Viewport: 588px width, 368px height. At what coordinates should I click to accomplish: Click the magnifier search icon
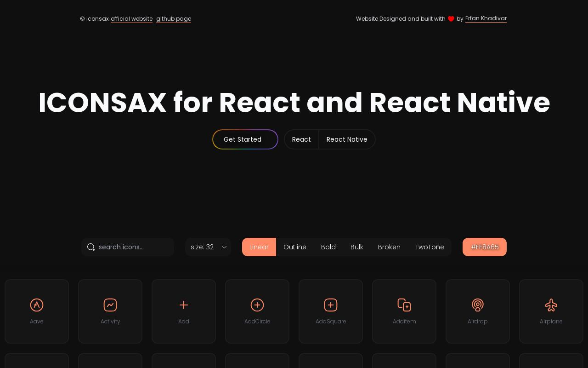tap(91, 247)
